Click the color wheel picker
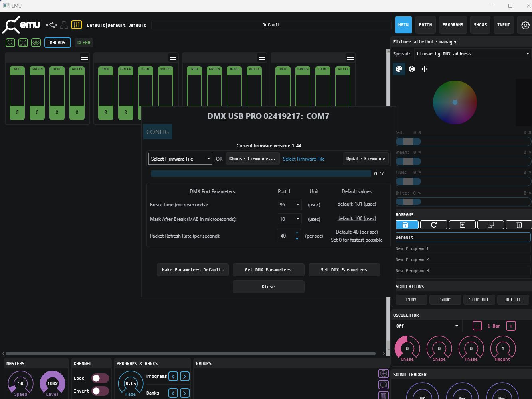532x399 pixels. click(455, 102)
